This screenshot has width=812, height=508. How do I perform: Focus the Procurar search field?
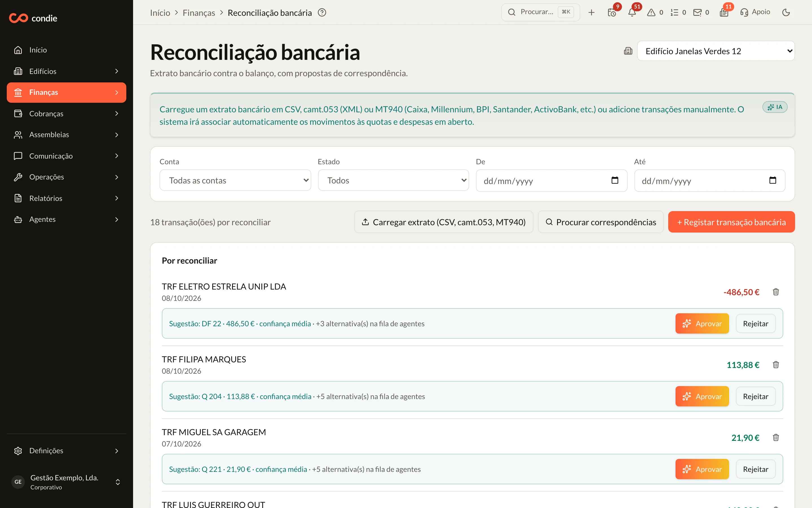click(540, 12)
